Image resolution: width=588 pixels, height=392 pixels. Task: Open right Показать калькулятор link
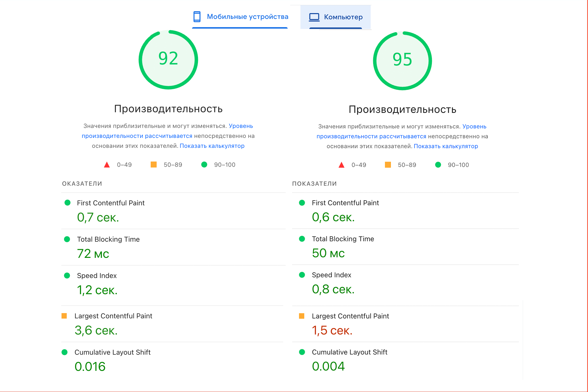click(446, 146)
